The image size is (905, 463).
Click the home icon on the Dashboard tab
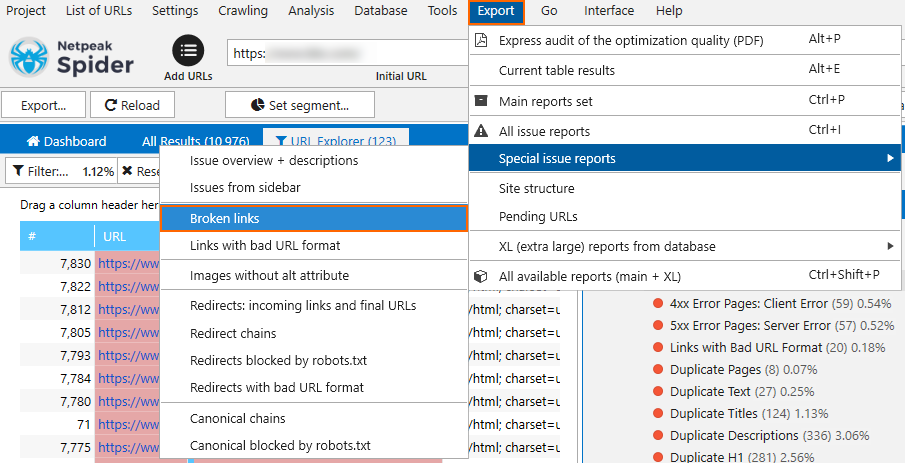(33, 141)
